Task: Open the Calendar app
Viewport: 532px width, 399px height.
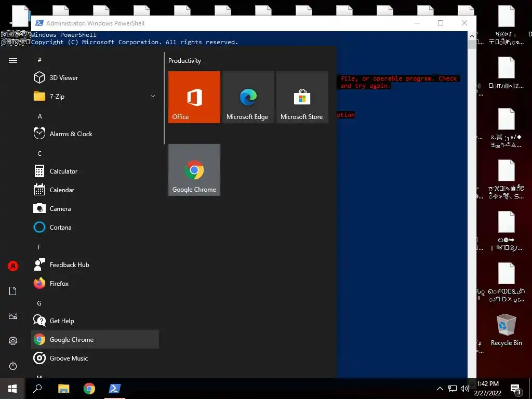Action: pyautogui.click(x=95, y=190)
